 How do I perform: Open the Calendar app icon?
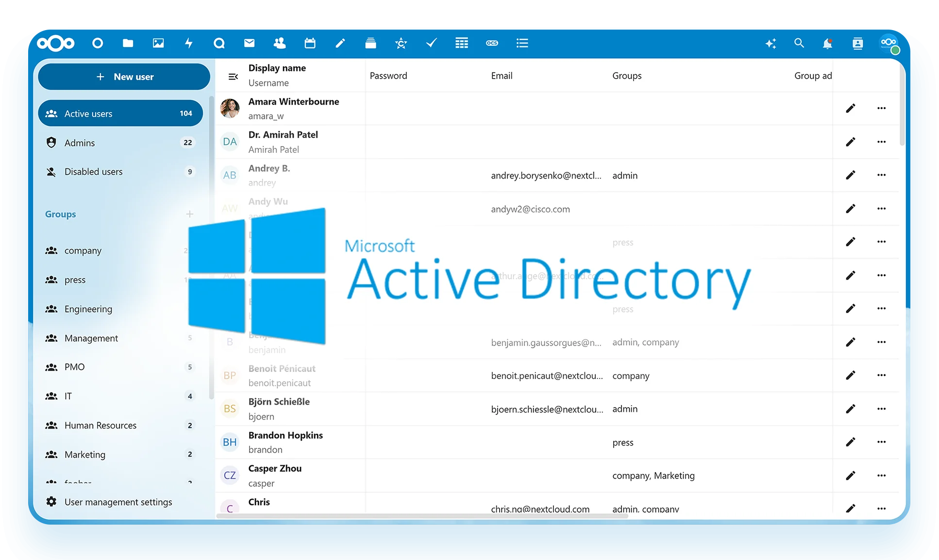(310, 43)
